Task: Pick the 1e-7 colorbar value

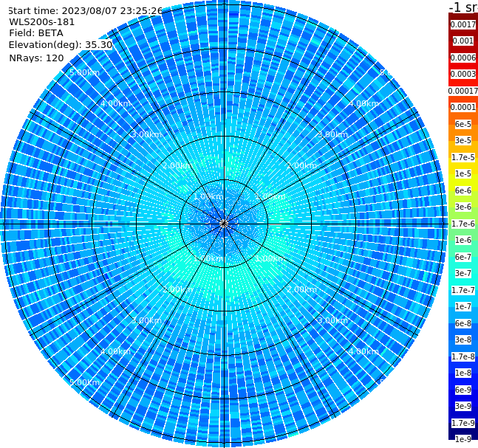Action: click(463, 306)
